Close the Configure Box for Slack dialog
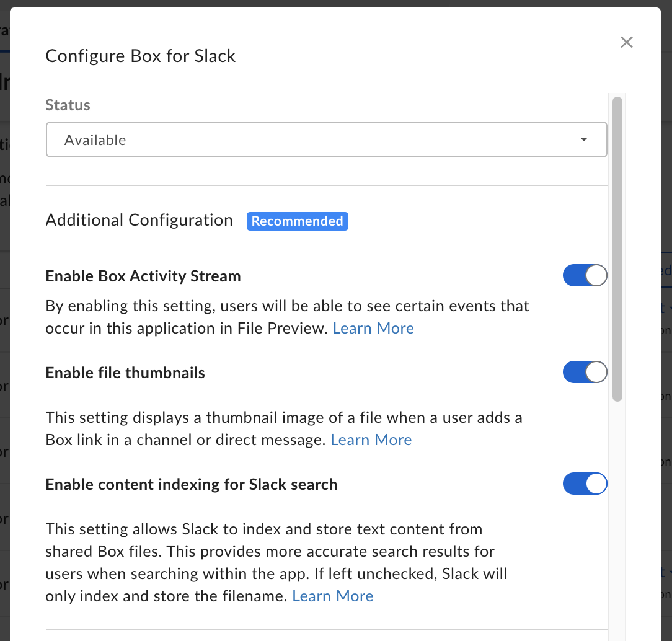This screenshot has width=672, height=641. [x=627, y=42]
